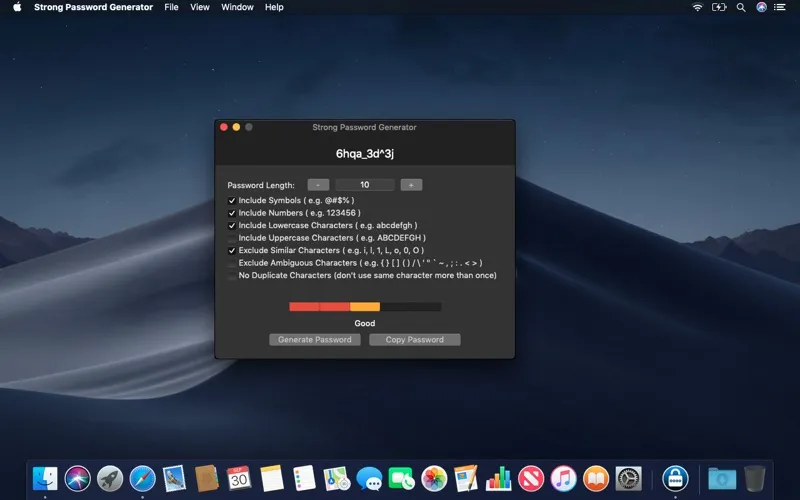
Task: Click the Generate Password button
Action: pyautogui.click(x=315, y=340)
